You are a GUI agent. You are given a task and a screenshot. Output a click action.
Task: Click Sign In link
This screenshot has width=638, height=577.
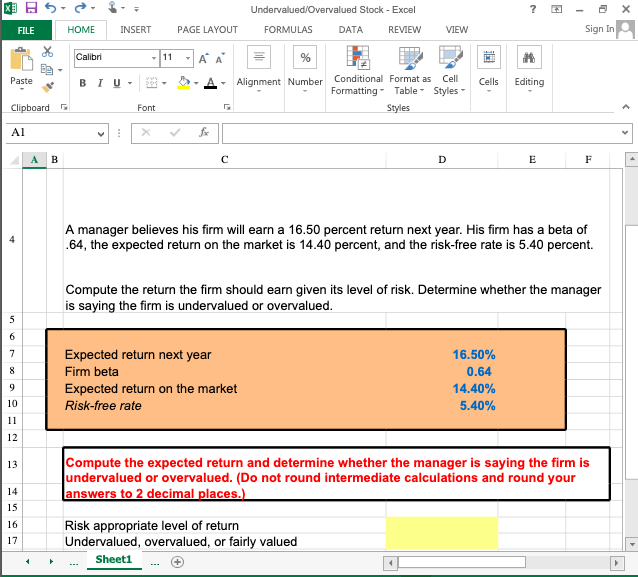click(599, 28)
